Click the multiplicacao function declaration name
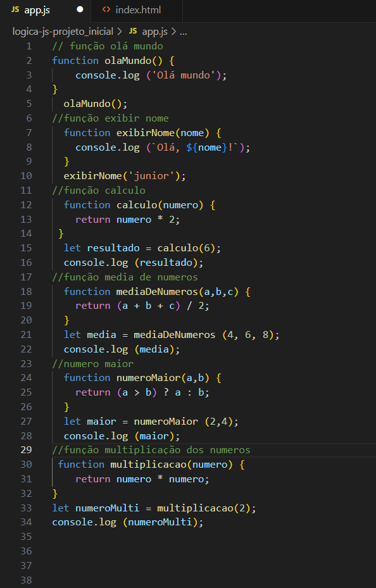The image size is (376, 588). 149,464
